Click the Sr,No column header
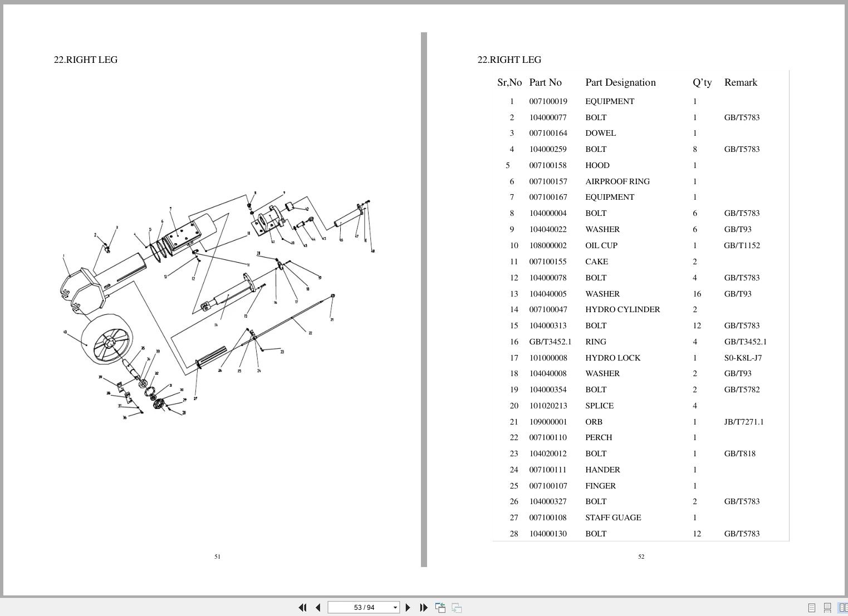Image resolution: width=848 pixels, height=616 pixels. point(509,82)
